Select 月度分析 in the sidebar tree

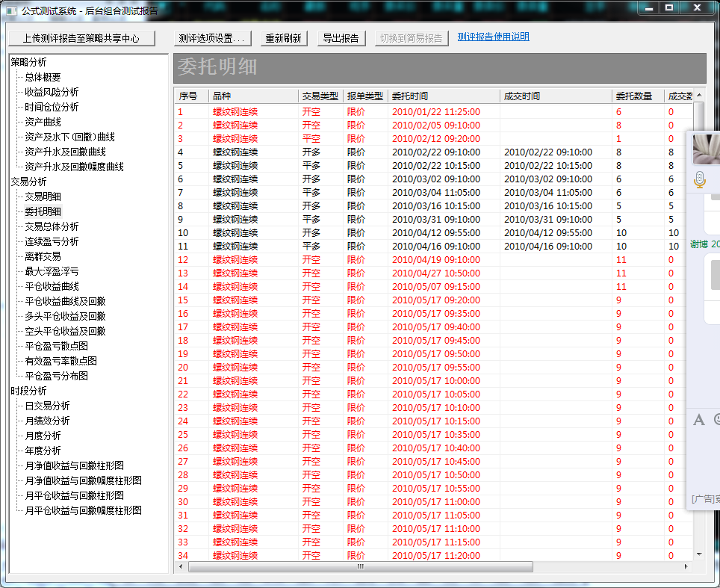point(43,436)
